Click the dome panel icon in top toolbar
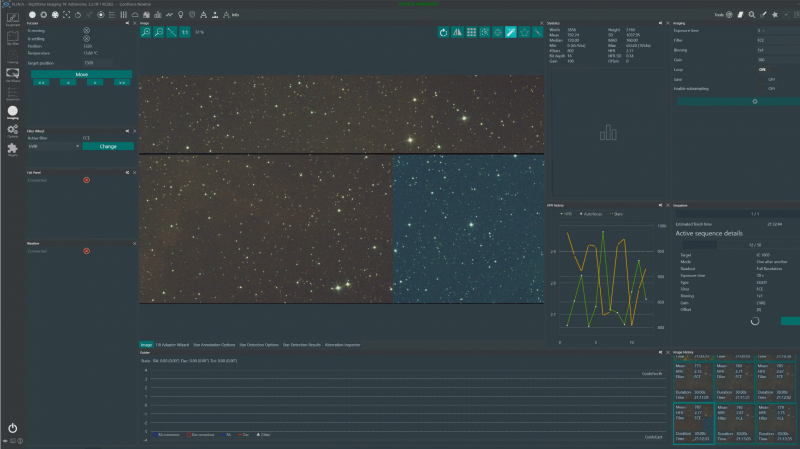The image size is (800, 449). click(x=146, y=15)
